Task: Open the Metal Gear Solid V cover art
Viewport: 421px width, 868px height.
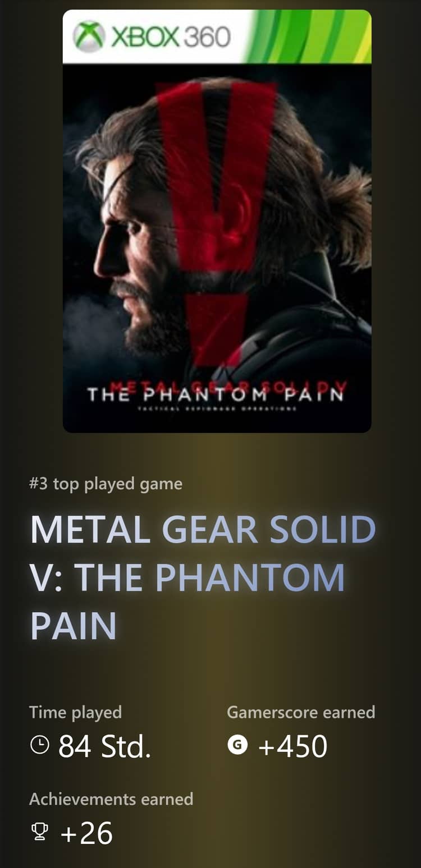Action: (217, 221)
